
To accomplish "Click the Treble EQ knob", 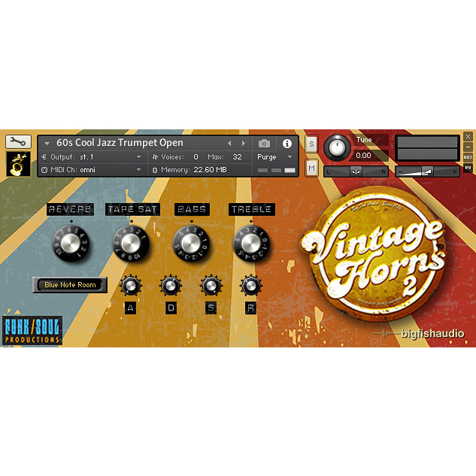I will tap(251, 244).
